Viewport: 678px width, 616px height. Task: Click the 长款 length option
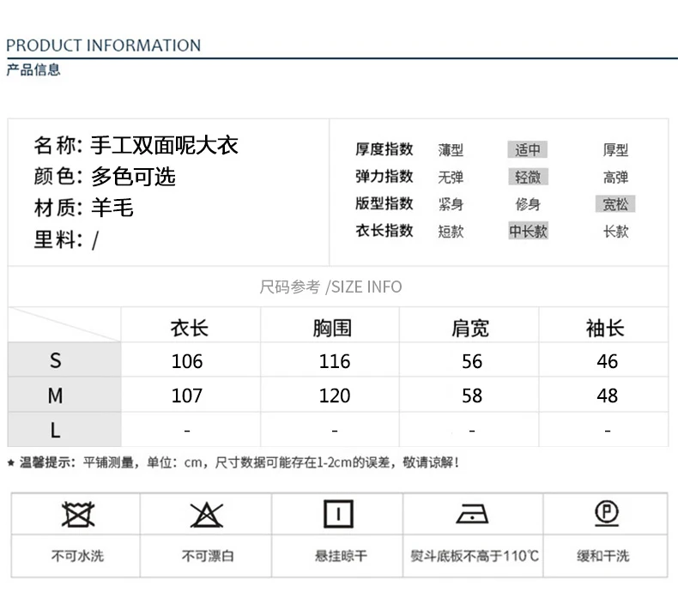point(615,232)
